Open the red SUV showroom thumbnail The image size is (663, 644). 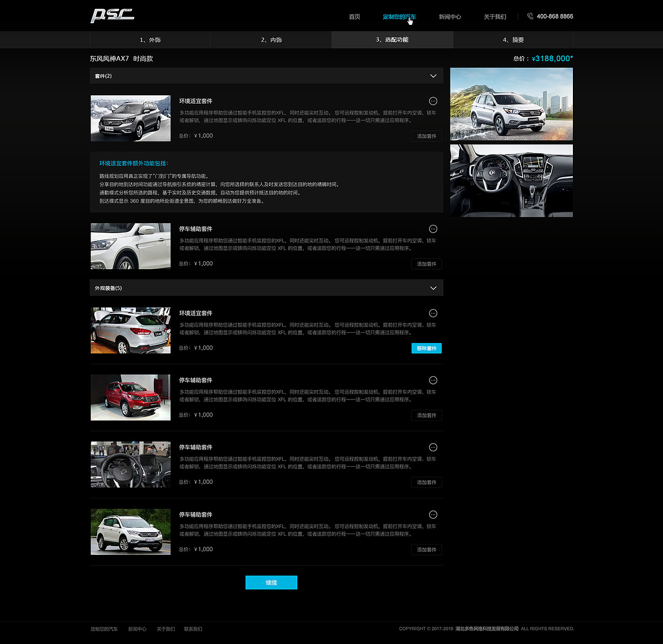coord(131,397)
